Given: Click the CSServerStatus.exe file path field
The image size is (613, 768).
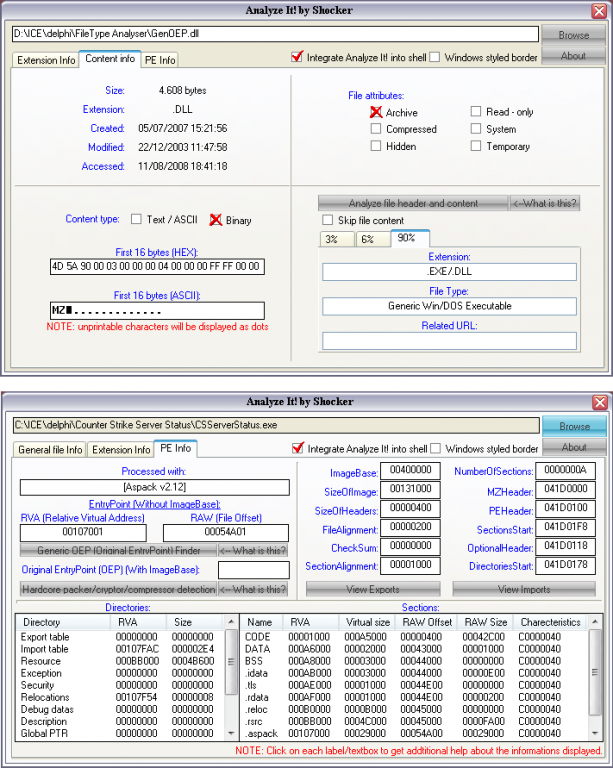Looking at the screenshot, I should point(276,425).
